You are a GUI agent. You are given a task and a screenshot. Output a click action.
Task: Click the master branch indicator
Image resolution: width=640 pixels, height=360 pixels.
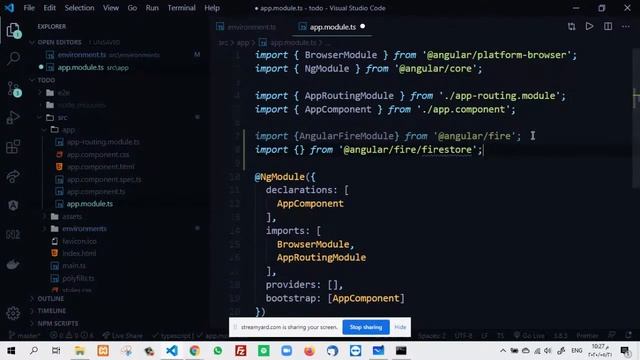(x=24, y=336)
